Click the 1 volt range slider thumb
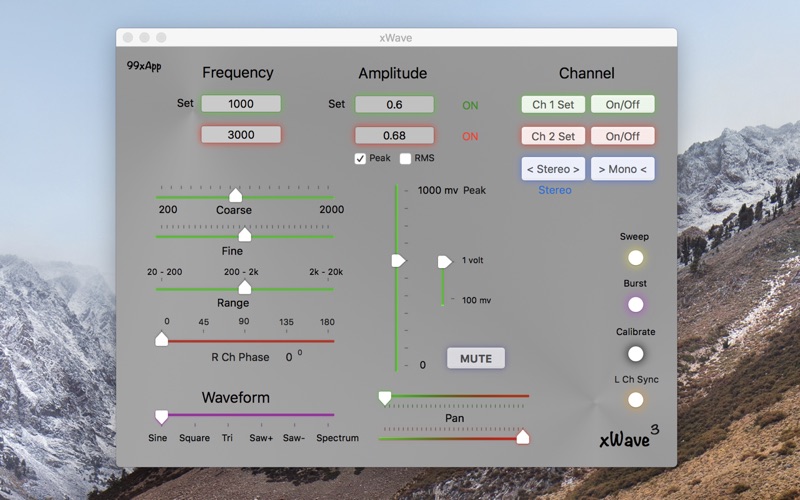 click(445, 262)
